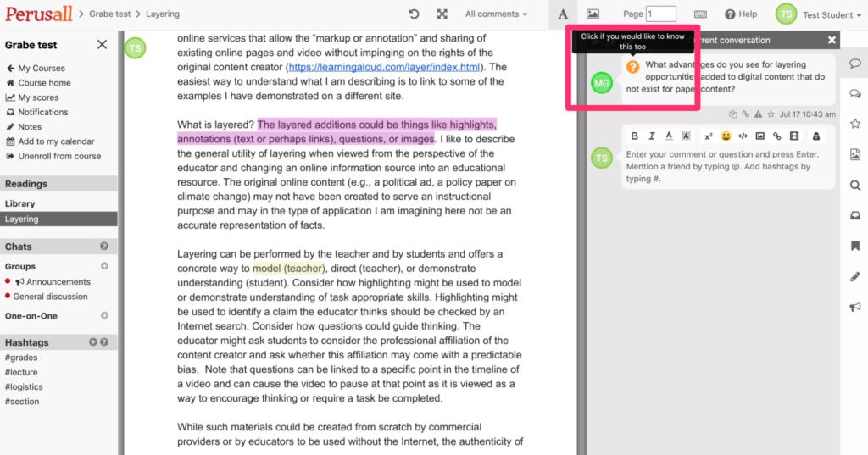868x455 pixels.
Task: Click the Page number input field
Action: pos(661,14)
